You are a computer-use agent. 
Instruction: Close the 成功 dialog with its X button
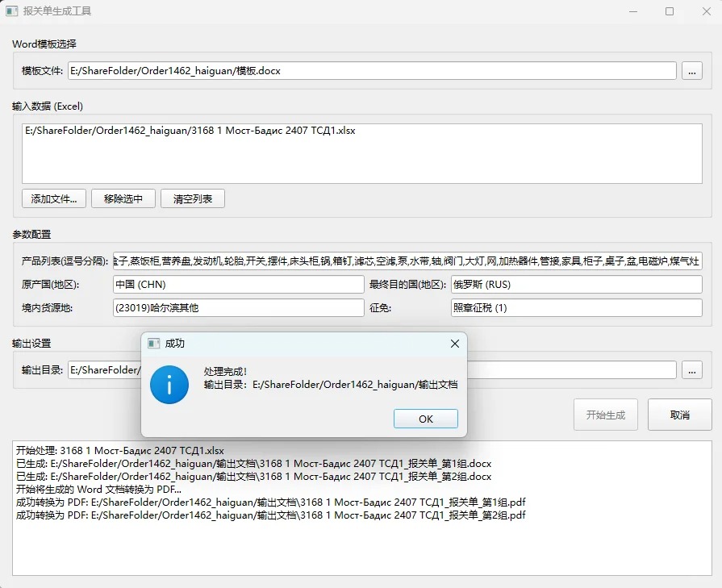454,344
